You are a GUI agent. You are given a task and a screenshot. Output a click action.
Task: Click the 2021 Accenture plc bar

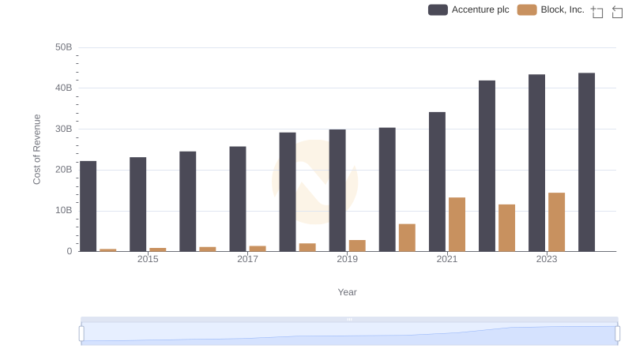coord(438,182)
